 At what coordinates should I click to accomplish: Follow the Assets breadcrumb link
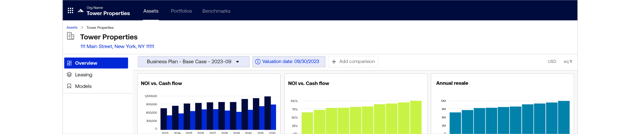point(72,27)
